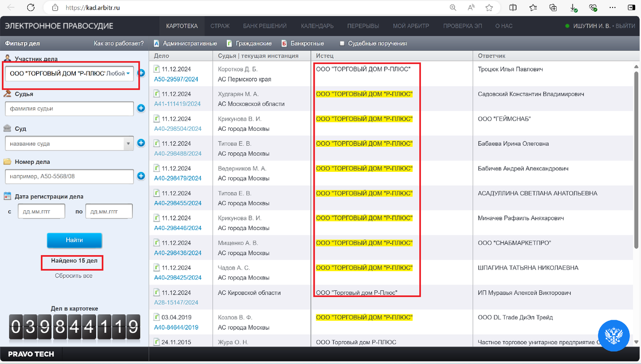Click the browser back arrow
641x364 pixels.
[x=11, y=7]
